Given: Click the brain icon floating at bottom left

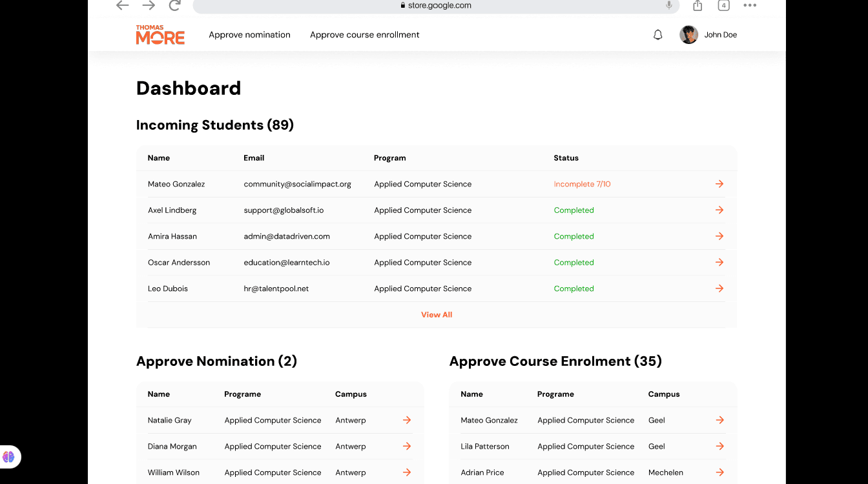Looking at the screenshot, I should point(8,457).
